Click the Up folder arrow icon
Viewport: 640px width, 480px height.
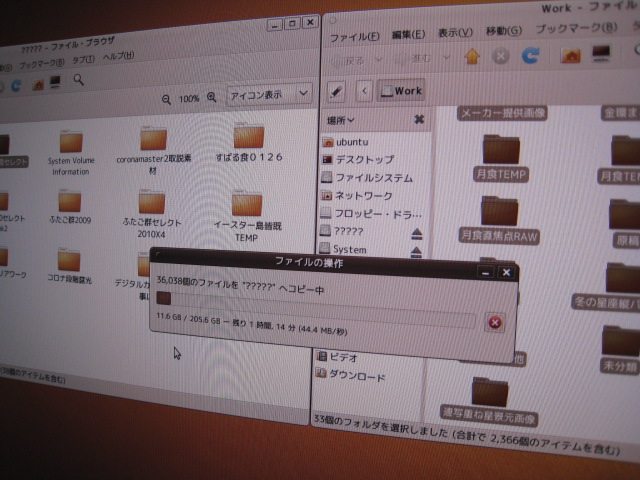pyautogui.click(x=472, y=57)
